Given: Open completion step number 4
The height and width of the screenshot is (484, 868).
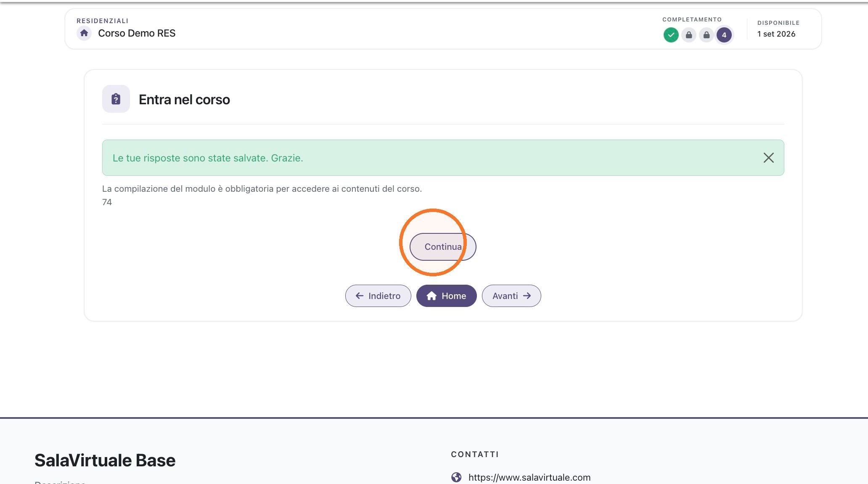Looking at the screenshot, I should (x=724, y=35).
